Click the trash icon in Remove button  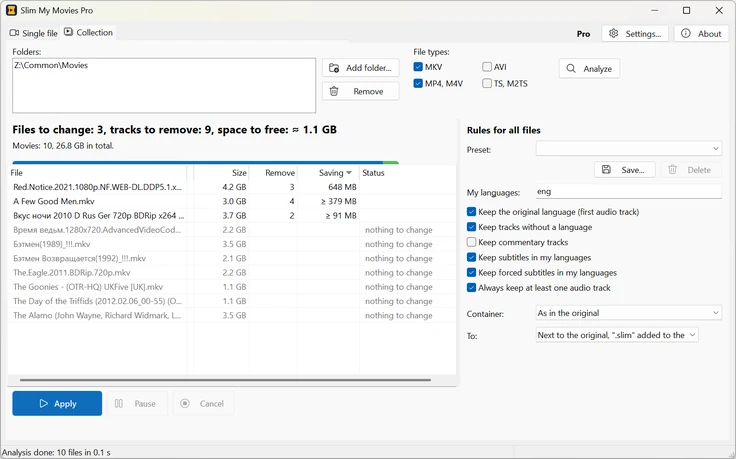coord(334,91)
